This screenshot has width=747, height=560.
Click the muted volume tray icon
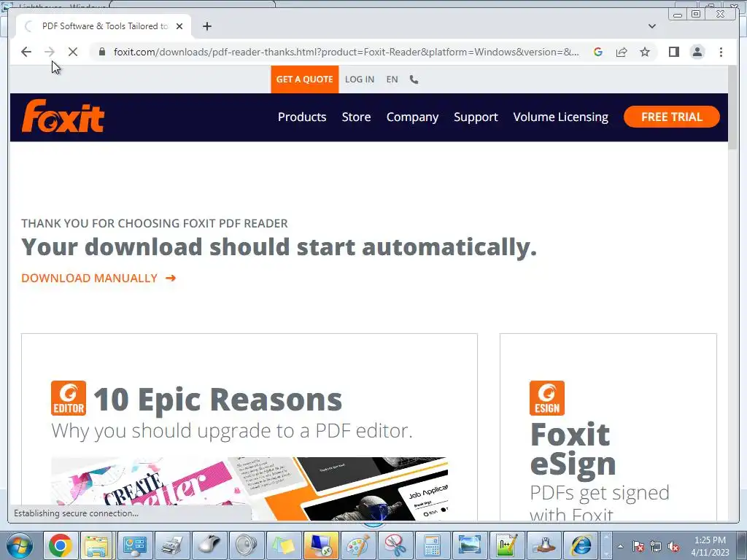(x=673, y=547)
